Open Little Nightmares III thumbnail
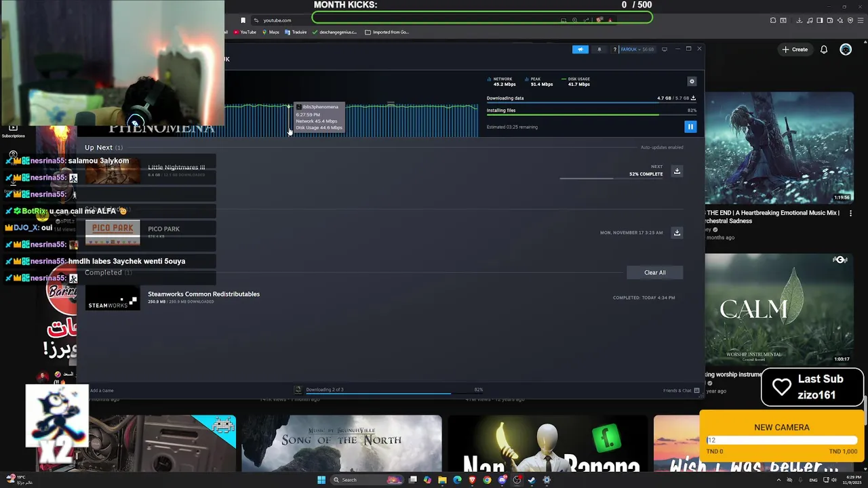This screenshot has height=488, width=868. click(113, 171)
